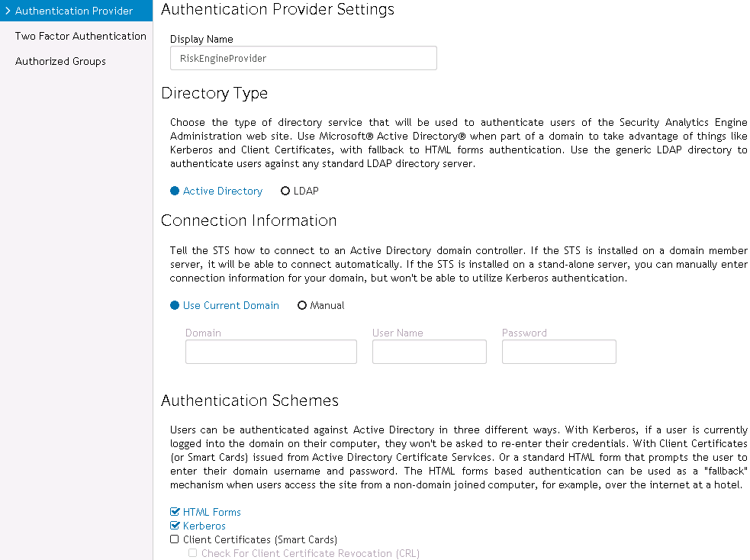Enable Client Certificates (Smart Cards) checkbox
Screen dimensions: 750x560
point(175,539)
